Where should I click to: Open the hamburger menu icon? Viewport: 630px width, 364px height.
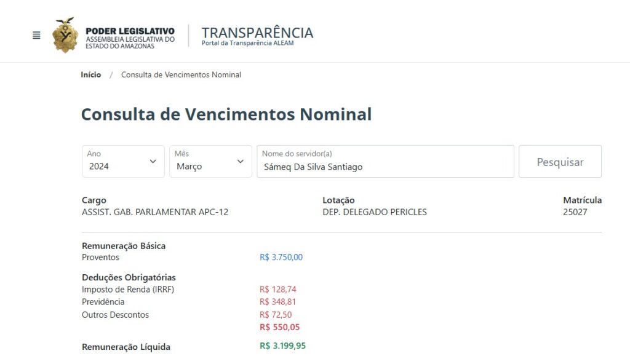(x=36, y=36)
